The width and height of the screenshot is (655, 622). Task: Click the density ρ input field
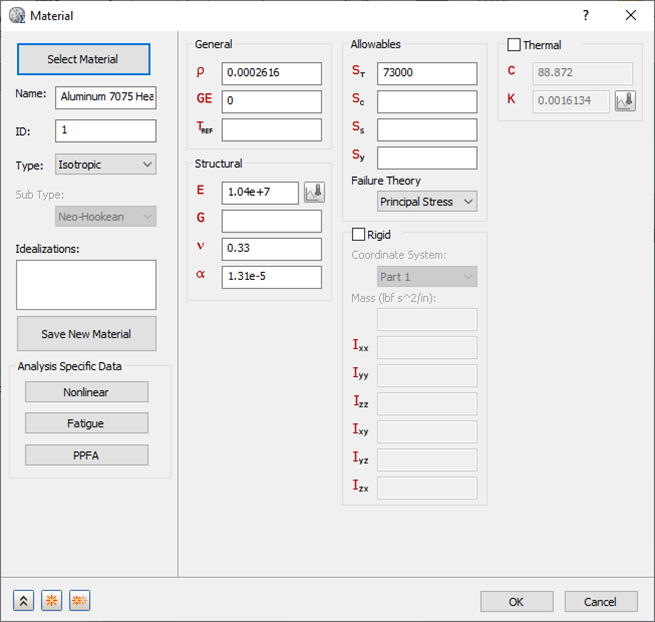272,73
